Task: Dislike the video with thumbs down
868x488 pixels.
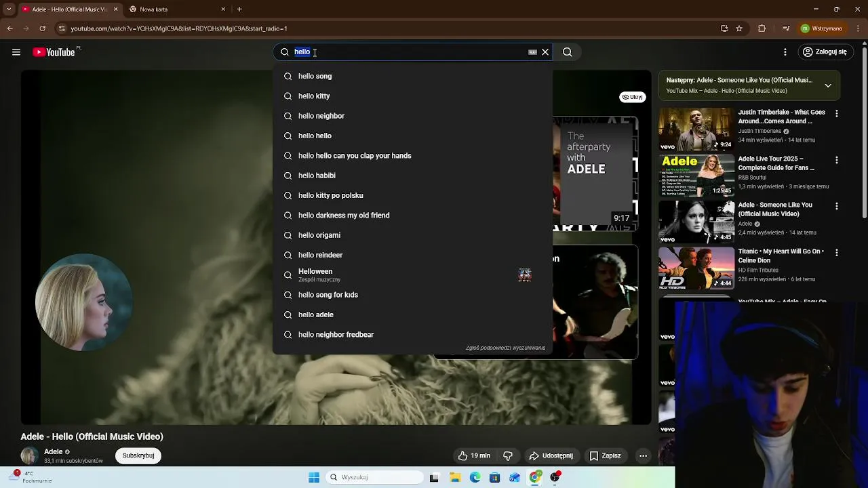Action: pyautogui.click(x=507, y=456)
